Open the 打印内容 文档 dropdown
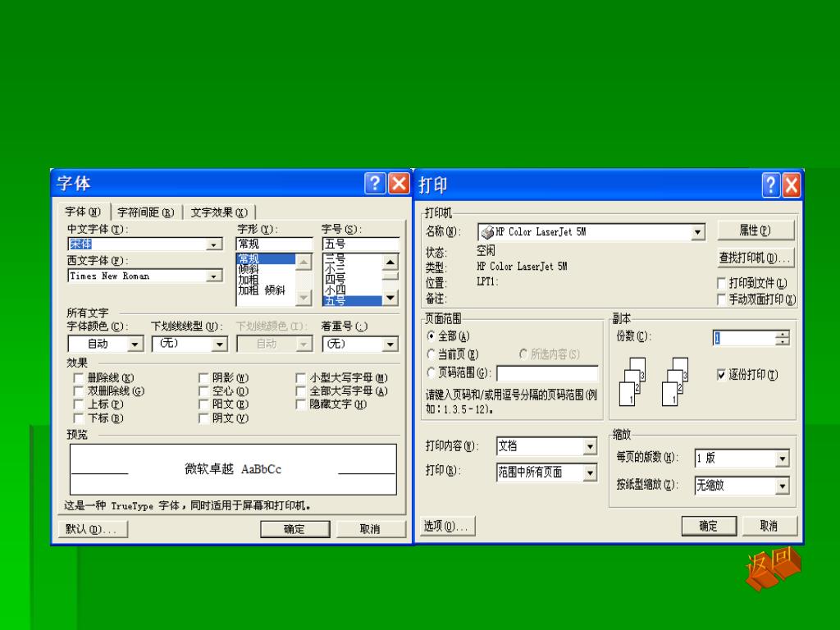Viewport: 840px width, 630px height. pos(590,446)
